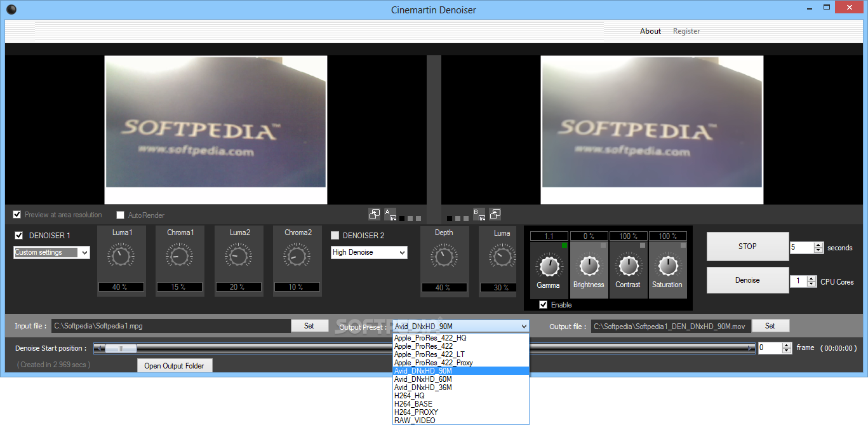This screenshot has height=425, width=868.
Task: Increase the start frame spinner
Action: 787,345
